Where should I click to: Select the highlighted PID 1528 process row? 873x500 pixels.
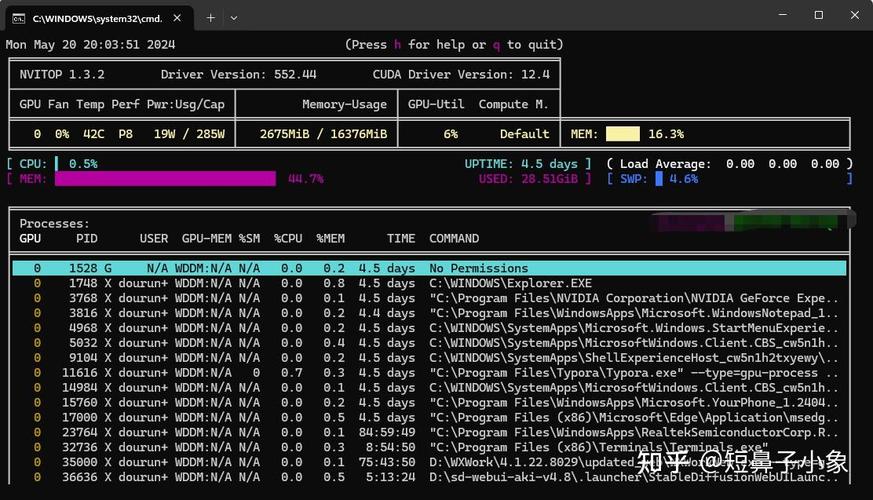tap(428, 268)
